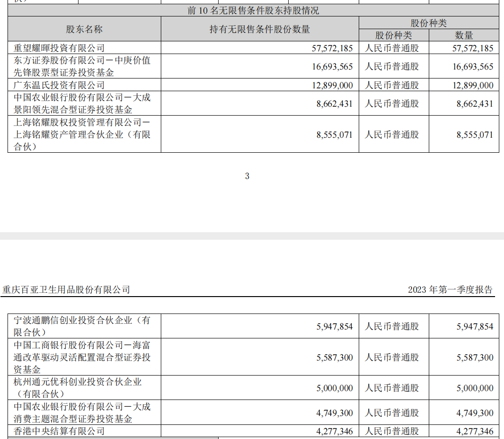
Task: Click 12,899,000 in the 持有无限售条件股份数量 column
Action: (332, 85)
